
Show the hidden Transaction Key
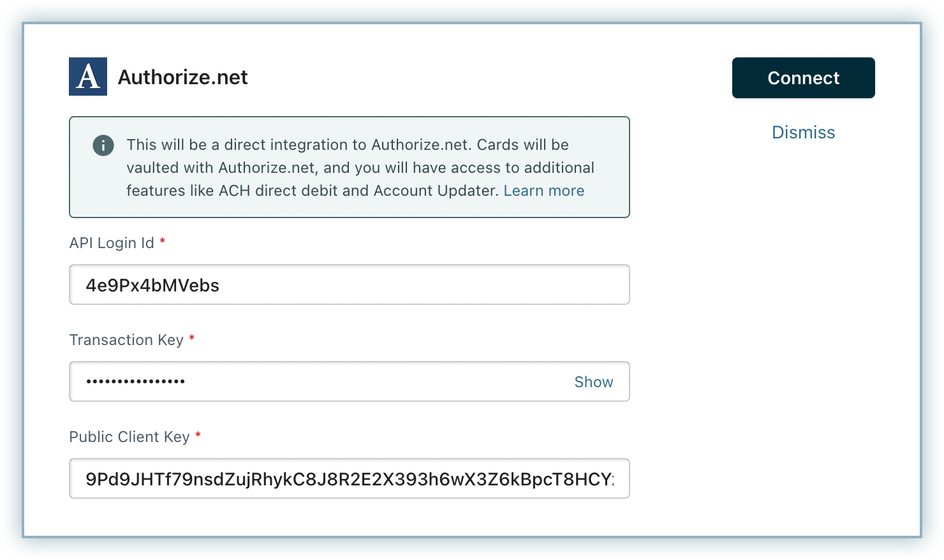593,381
